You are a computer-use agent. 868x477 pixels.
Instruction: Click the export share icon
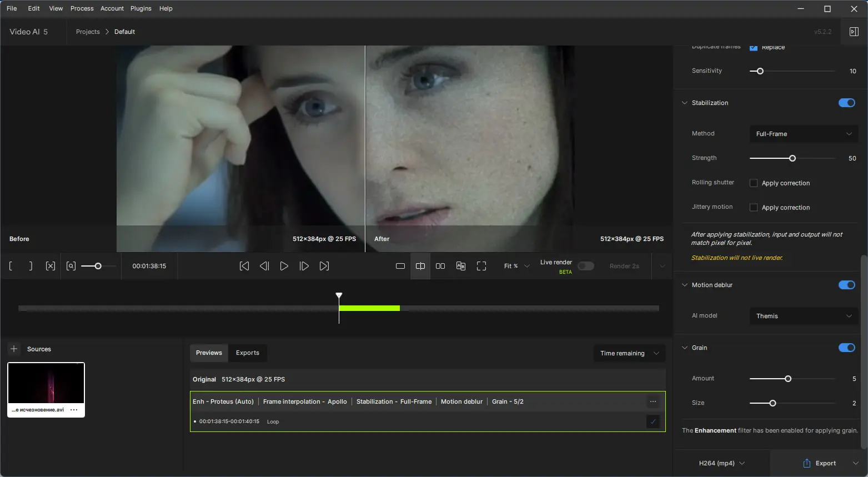tap(807, 463)
